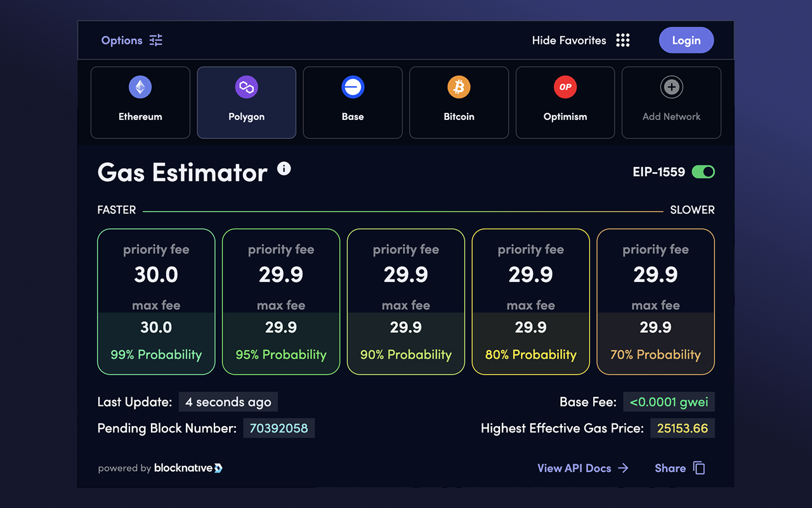Click the 'Pending Block Number:' label
This screenshot has width=812, height=508.
(x=167, y=428)
